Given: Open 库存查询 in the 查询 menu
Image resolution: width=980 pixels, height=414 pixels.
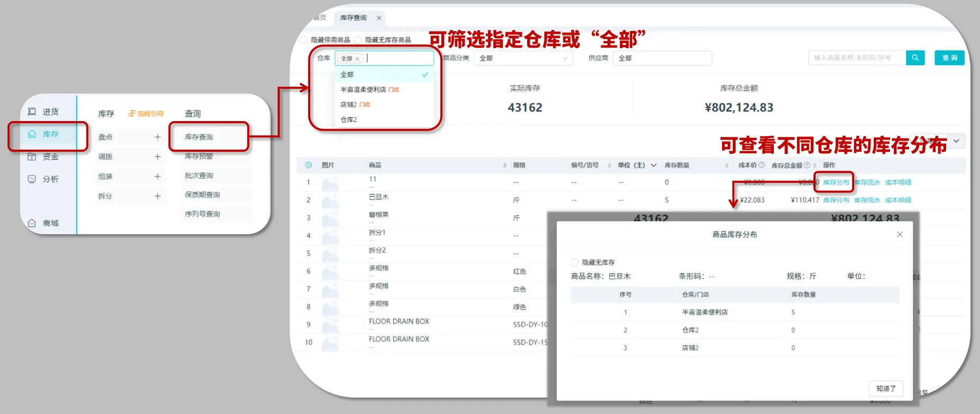Looking at the screenshot, I should click(x=199, y=137).
